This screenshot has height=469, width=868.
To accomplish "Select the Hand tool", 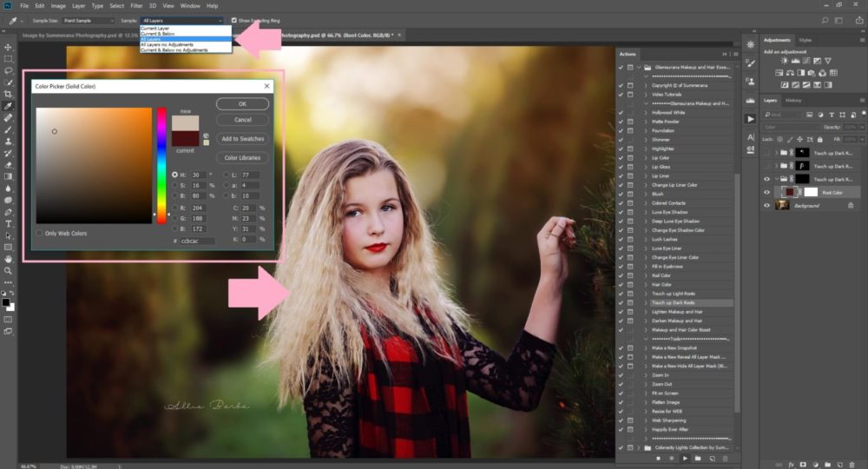I will tap(9, 259).
